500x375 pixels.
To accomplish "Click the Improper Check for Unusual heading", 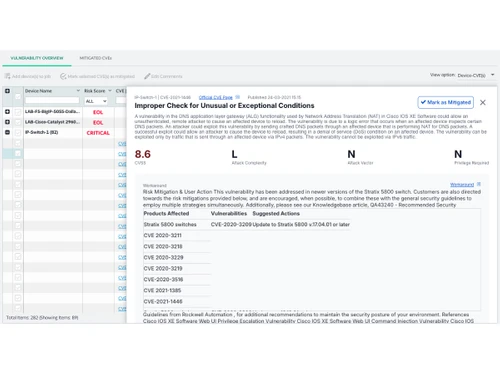I will click(x=224, y=106).
